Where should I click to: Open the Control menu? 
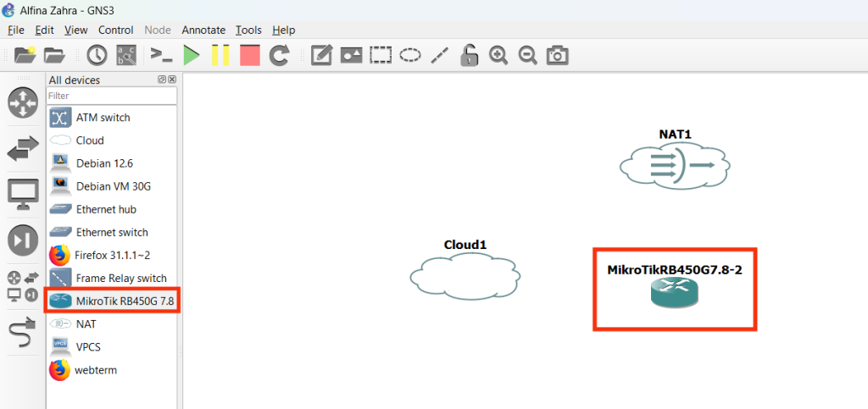point(116,30)
